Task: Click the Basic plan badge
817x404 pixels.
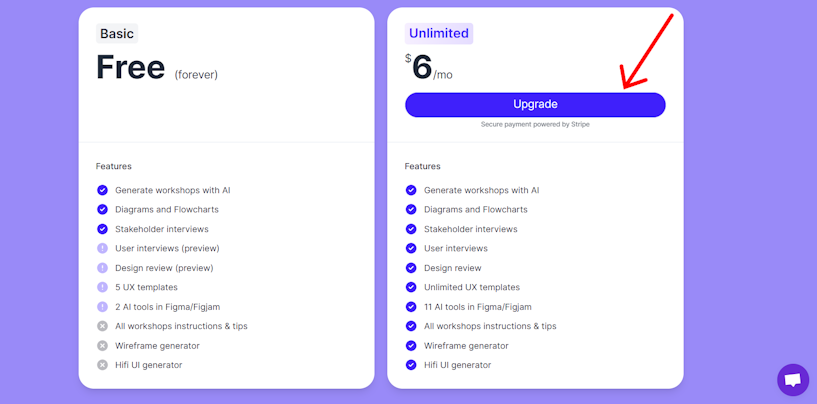Action: 117,33
